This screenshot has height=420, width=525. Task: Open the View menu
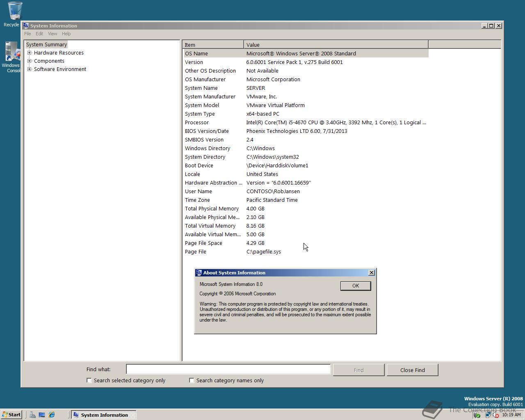point(52,34)
